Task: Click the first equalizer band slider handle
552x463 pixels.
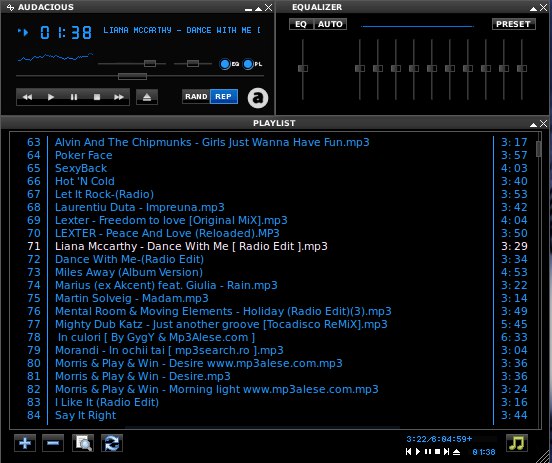Action: [360, 68]
